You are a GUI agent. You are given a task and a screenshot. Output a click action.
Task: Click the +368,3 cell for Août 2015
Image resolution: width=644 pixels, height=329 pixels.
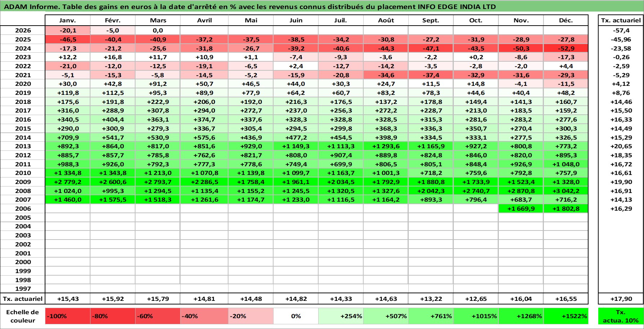[386, 128]
